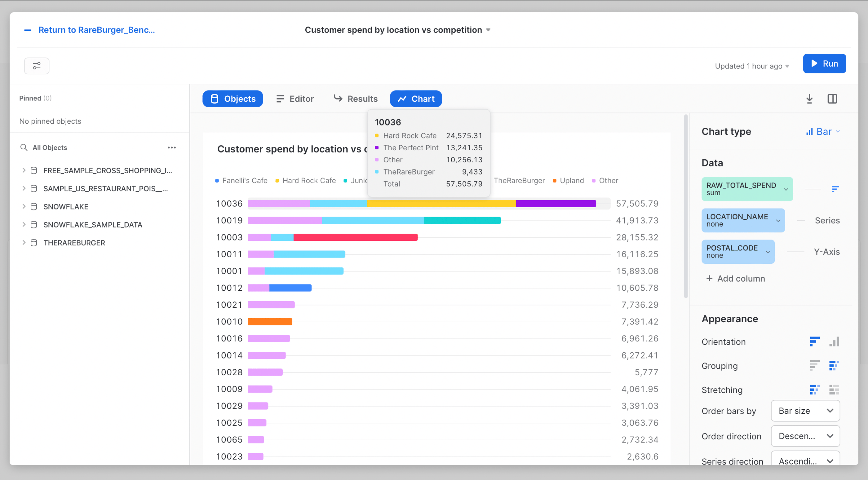Click the search icon beside All Objects
868x480 pixels.
[x=24, y=148]
